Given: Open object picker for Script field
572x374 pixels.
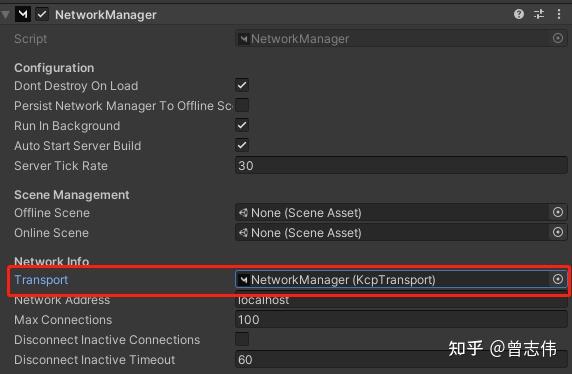Looking at the screenshot, I should (558, 38).
